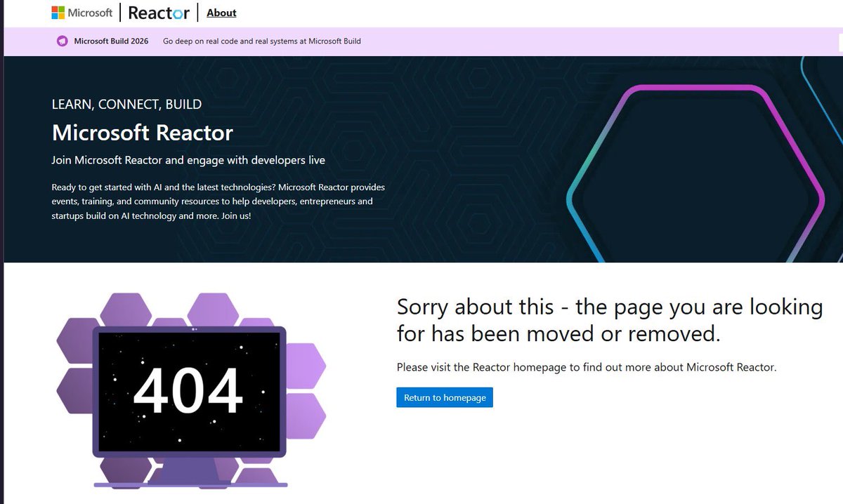
Task: Click the Return to homepage button
Action: click(x=445, y=397)
